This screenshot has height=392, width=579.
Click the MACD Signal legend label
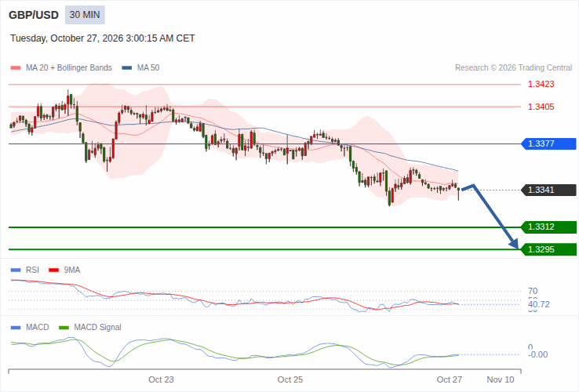click(x=97, y=328)
